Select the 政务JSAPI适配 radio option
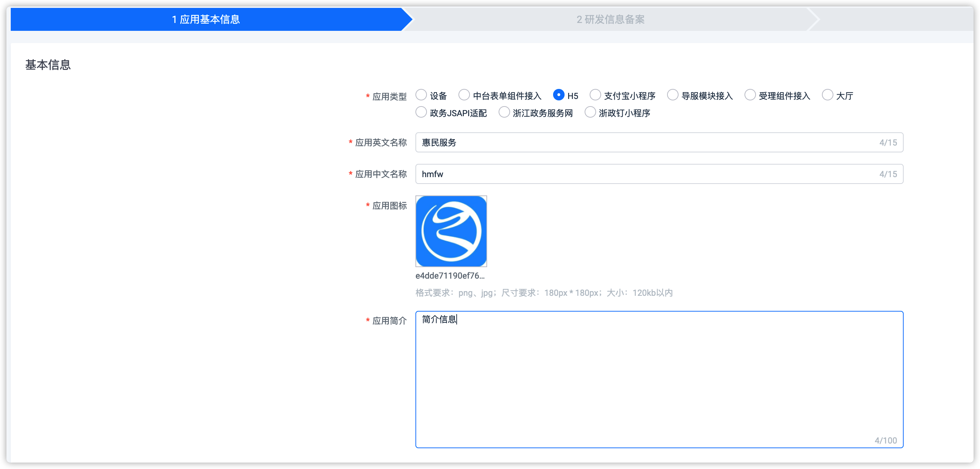Image resolution: width=980 pixels, height=469 pixels. coord(421,112)
